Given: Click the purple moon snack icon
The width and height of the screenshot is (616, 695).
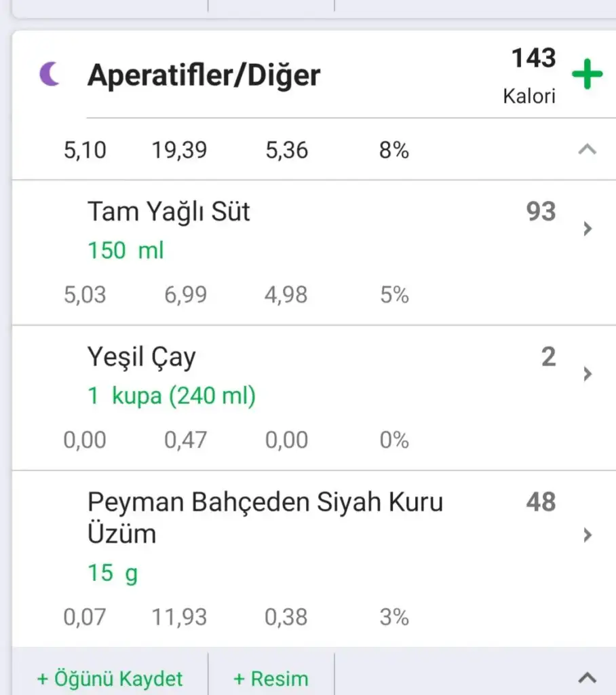Looking at the screenshot, I should (49, 74).
